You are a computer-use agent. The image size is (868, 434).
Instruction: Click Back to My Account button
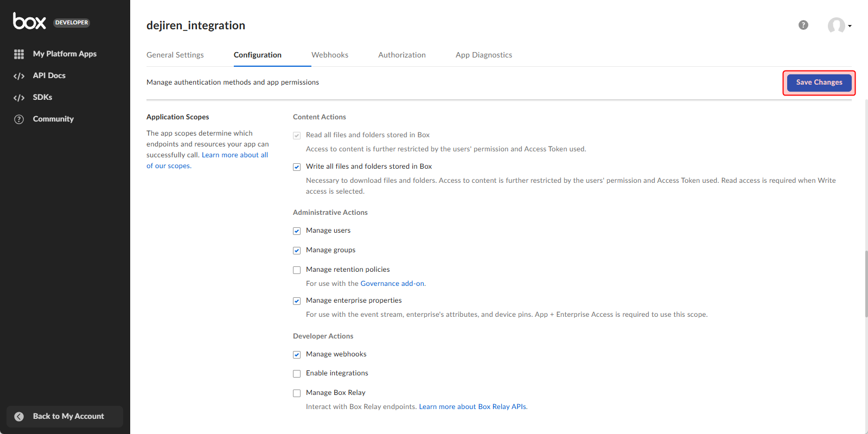65,417
